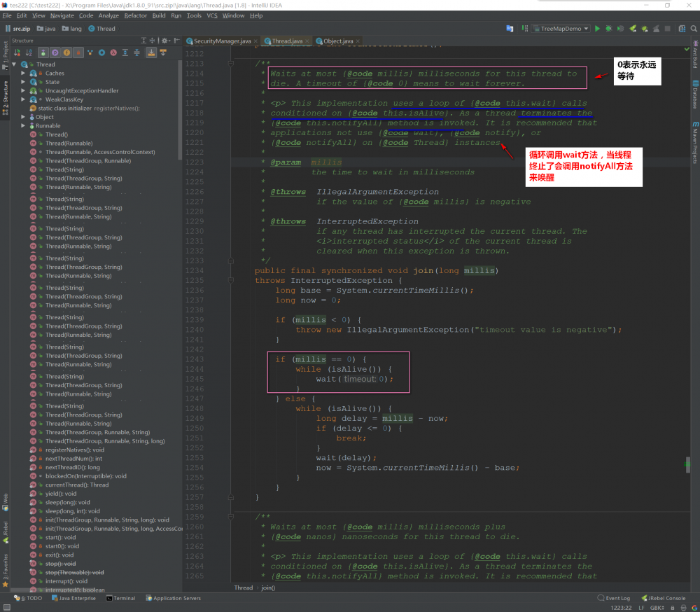Collapse the Thread root node

15,64
